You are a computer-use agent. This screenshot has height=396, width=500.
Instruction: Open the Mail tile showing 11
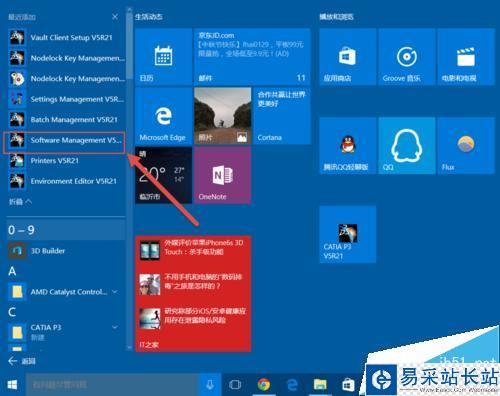(x=252, y=57)
